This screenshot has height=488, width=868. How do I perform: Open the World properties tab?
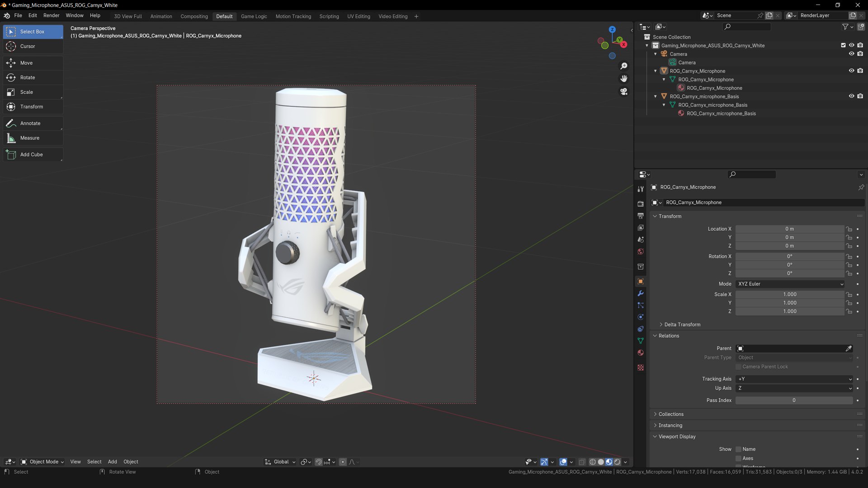tap(641, 252)
